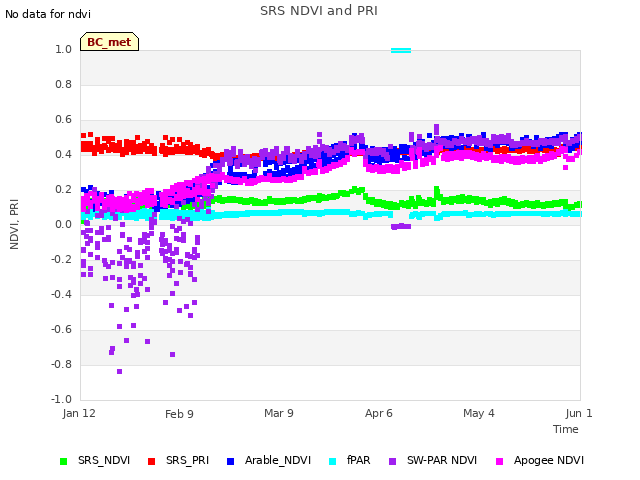Select the Apogee NDVI legend label

(549, 460)
